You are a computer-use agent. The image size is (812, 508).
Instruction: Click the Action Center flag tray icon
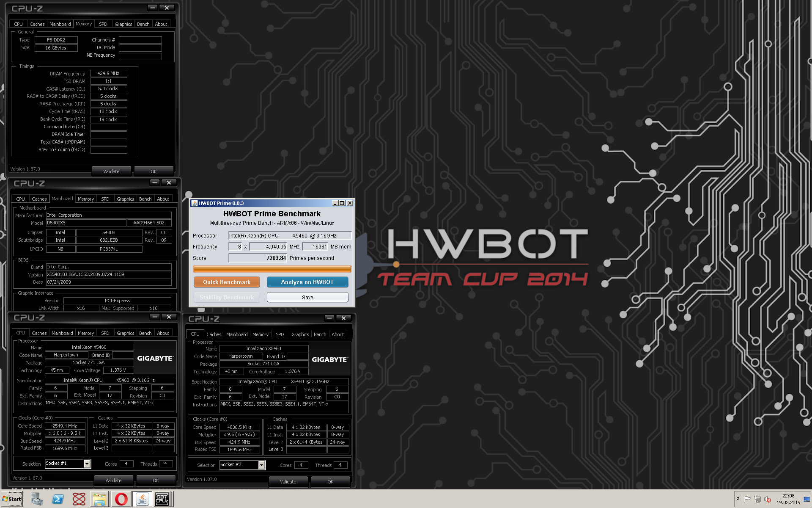[x=747, y=499]
